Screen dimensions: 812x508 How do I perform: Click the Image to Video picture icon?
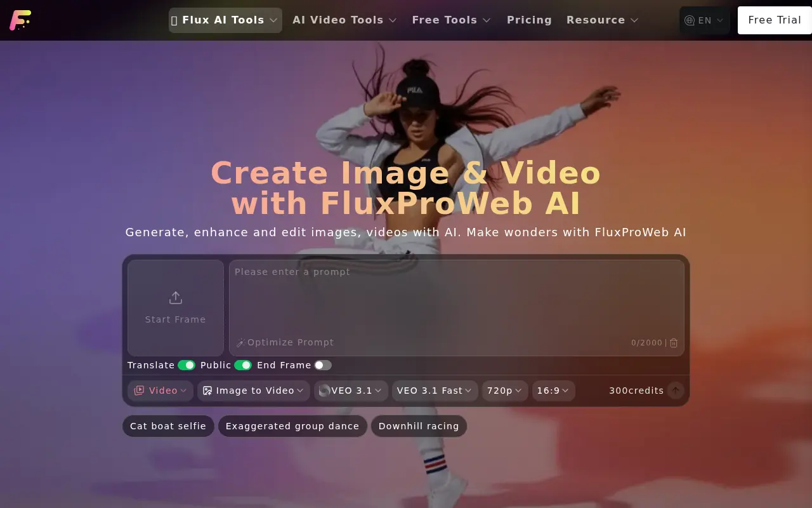(x=207, y=391)
